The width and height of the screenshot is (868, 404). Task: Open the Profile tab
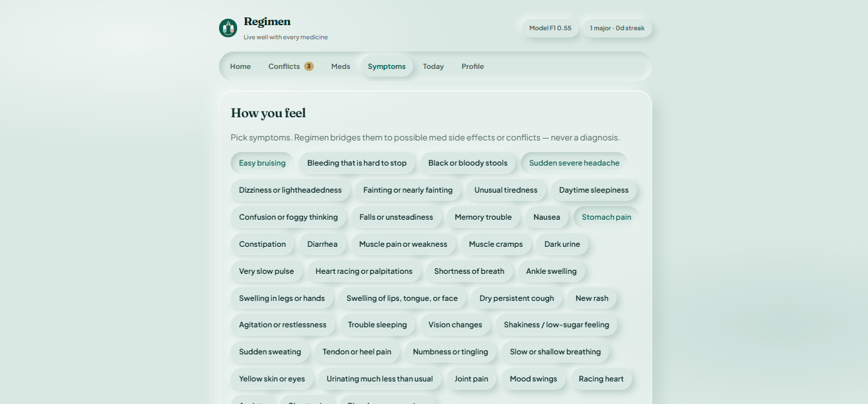point(472,66)
